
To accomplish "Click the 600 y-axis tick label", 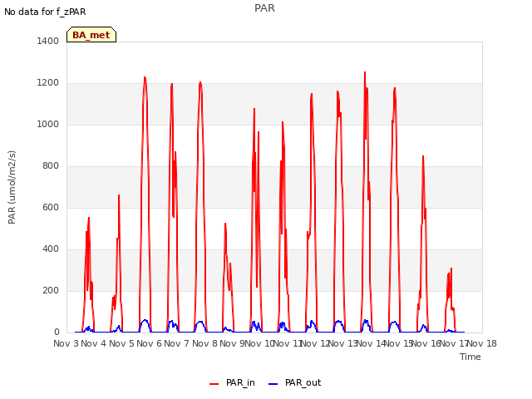I will [x=51, y=207].
